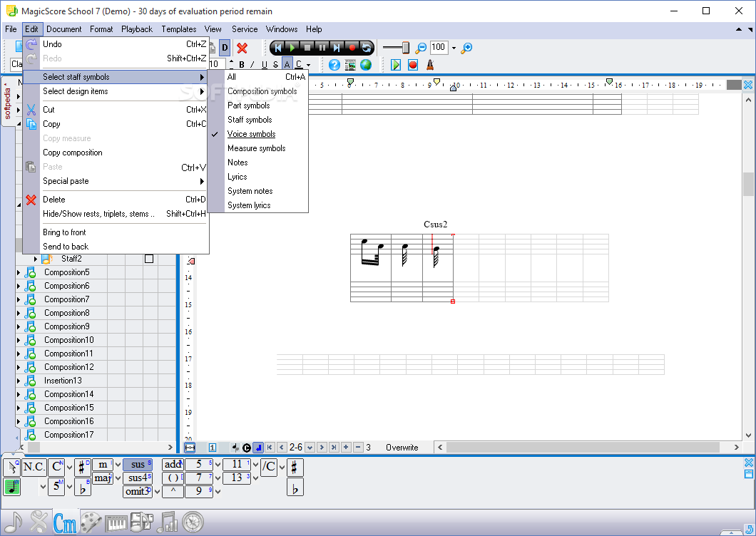Viewport: 756px width, 536px height.
Task: Click the maj chord quality button
Action: [x=103, y=478]
